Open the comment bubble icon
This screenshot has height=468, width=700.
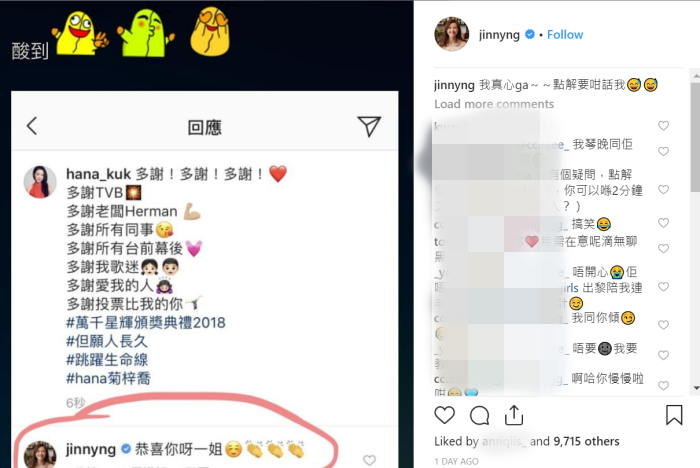coord(479,415)
